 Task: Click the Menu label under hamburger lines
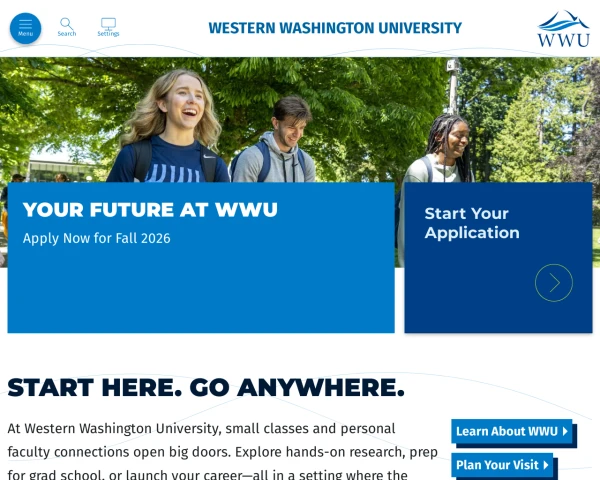click(x=25, y=34)
